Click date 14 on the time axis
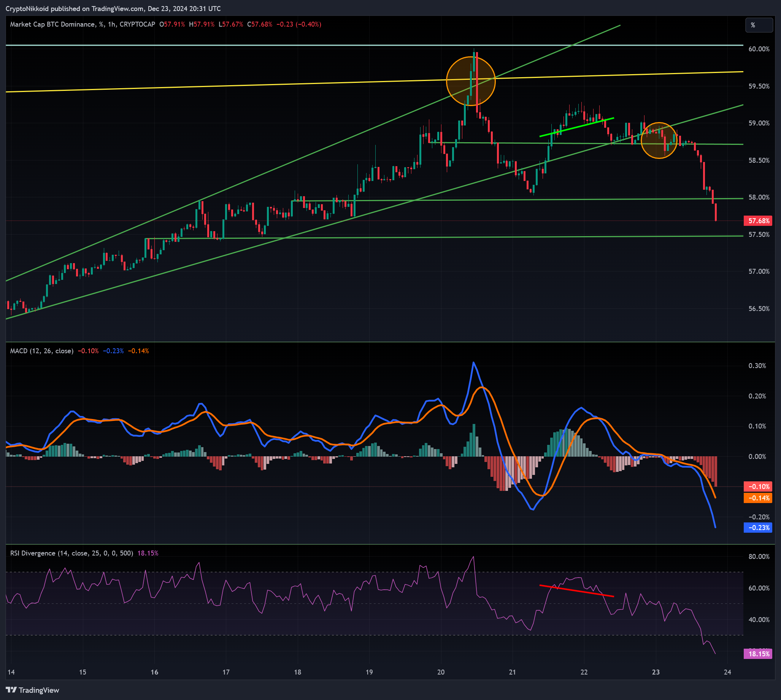Screen dimensions: 781x700 tap(11, 672)
